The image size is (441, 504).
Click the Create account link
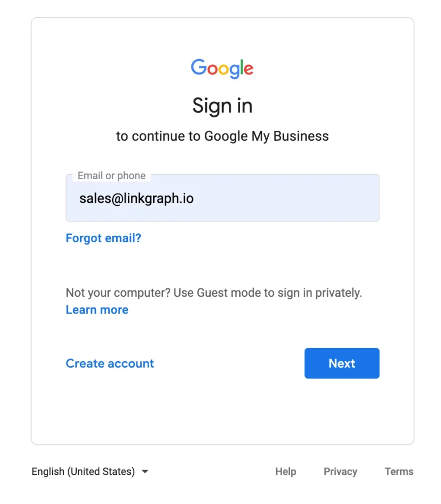point(110,363)
